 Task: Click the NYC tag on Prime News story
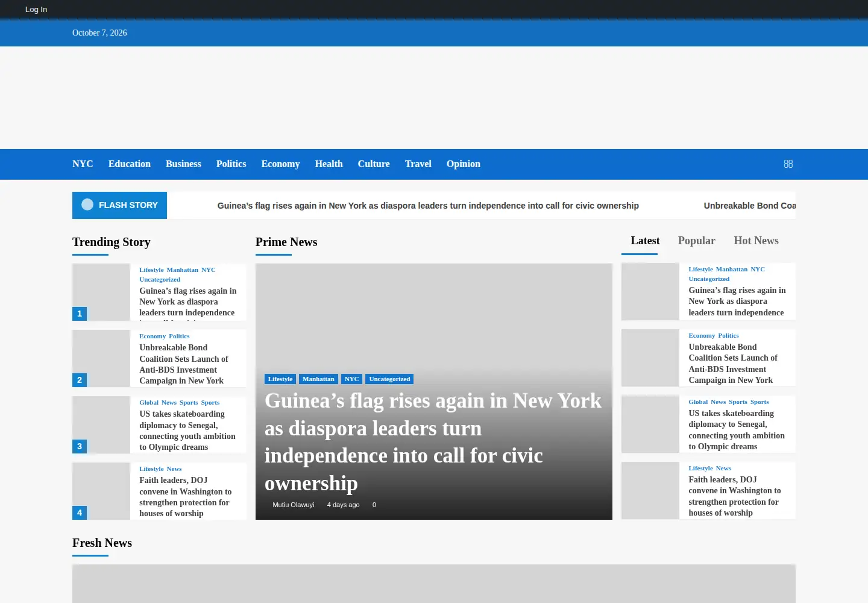click(351, 379)
